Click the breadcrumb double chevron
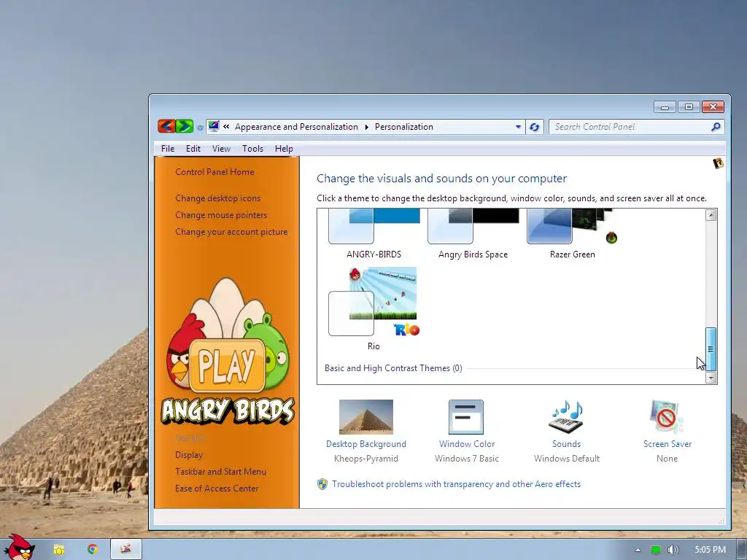Viewport: 747px width, 560px height. click(226, 127)
